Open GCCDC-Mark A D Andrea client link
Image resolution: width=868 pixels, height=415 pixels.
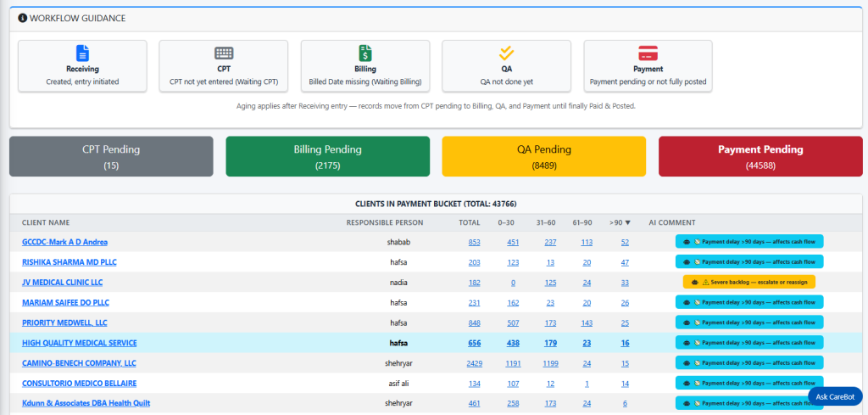64,242
